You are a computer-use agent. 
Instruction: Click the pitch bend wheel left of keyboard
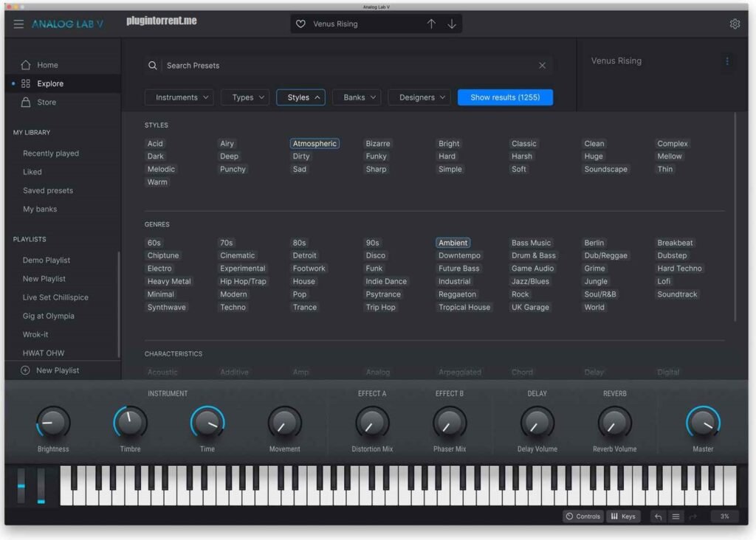tap(21, 487)
